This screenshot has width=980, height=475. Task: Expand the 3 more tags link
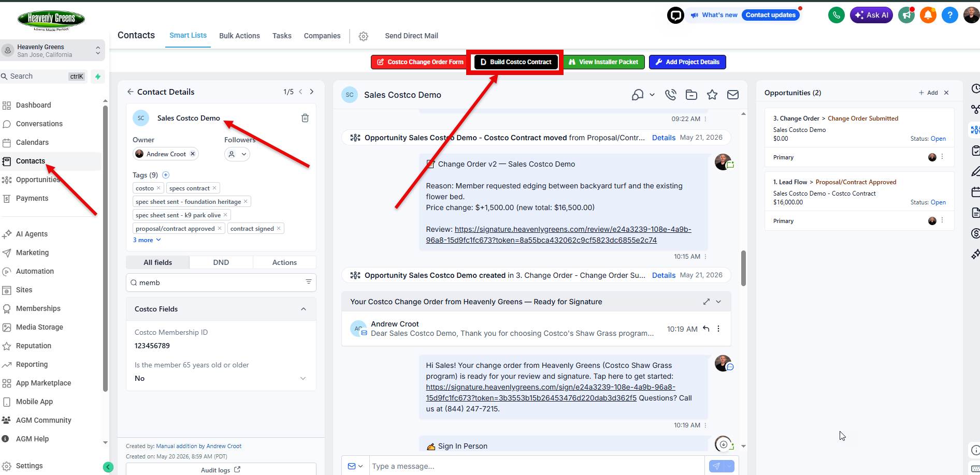(147, 240)
